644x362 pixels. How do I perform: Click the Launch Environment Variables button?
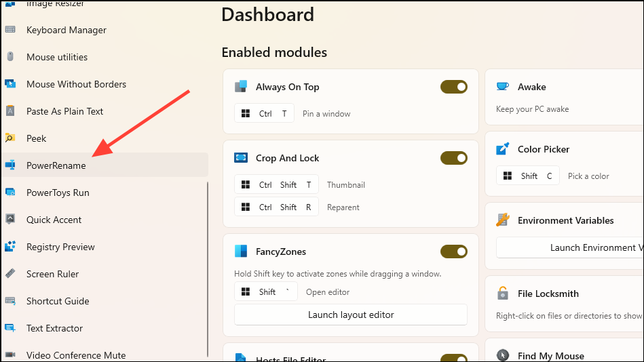[570, 247]
